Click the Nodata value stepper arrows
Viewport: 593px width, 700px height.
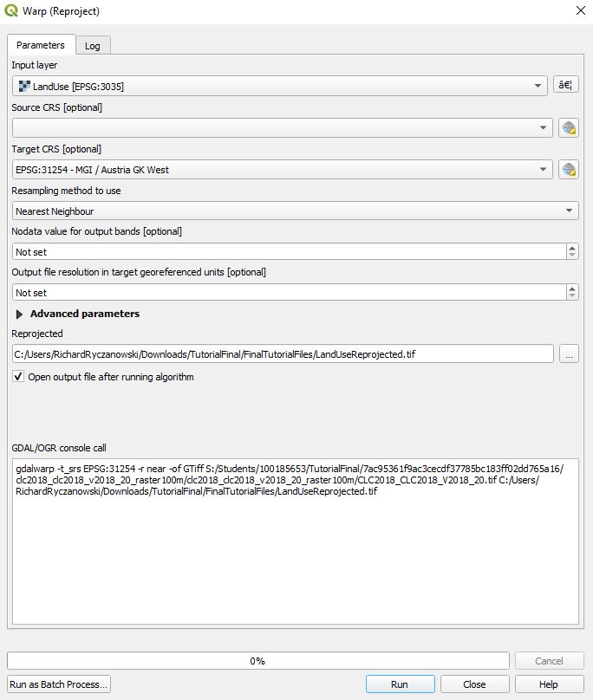point(572,252)
